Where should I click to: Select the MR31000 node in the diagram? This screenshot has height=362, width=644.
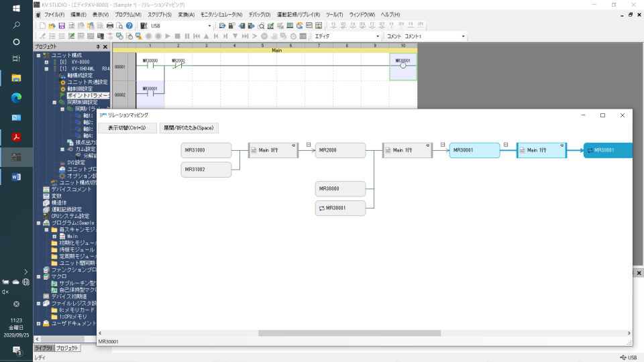click(206, 150)
